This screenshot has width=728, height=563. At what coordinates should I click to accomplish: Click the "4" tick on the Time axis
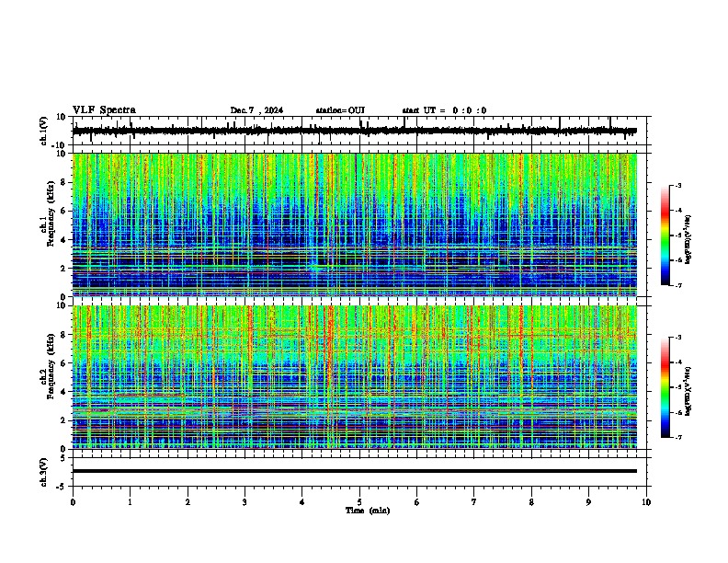click(x=302, y=502)
